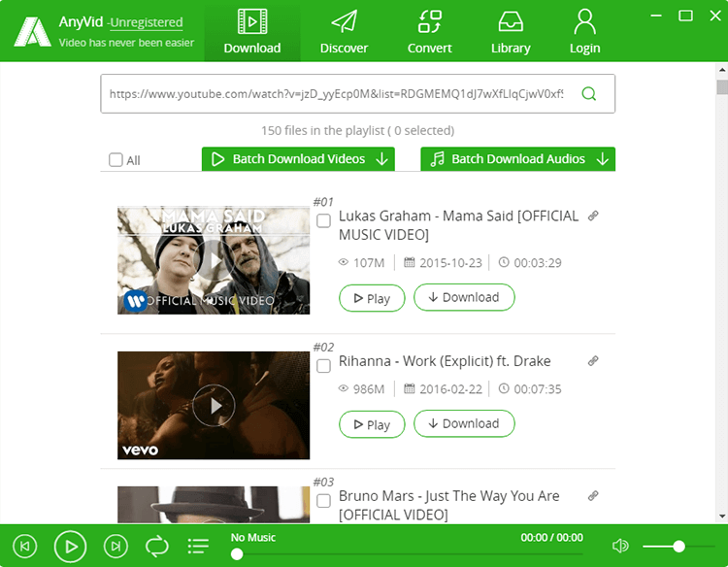Select checkbox for Lukas Graham Mama Said
Screen dimensions: 728x567
323,220
